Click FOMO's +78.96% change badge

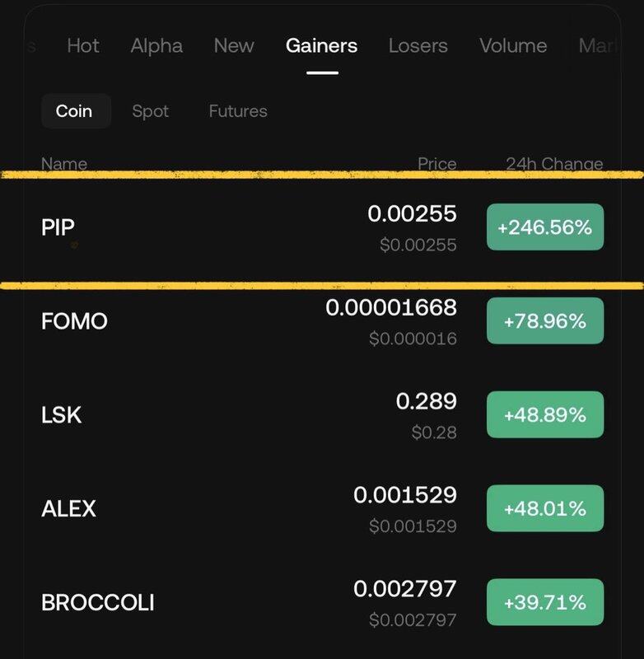(x=545, y=320)
